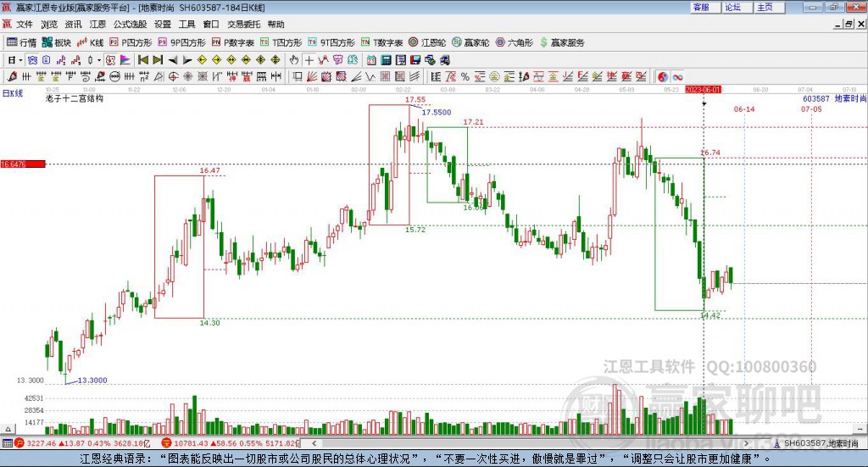Select the zigzag V-shape drawing tool
Screen dimensions: 868x467
point(370,76)
